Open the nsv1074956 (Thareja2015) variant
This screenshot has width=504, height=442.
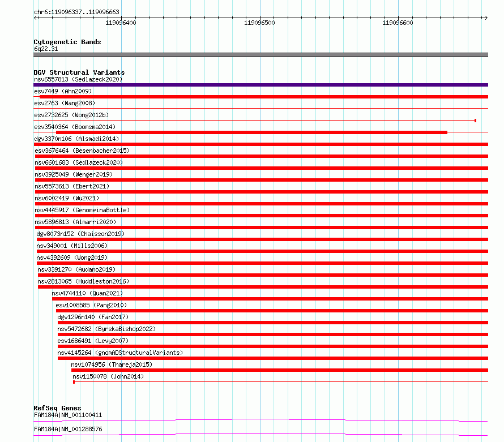click(x=112, y=364)
